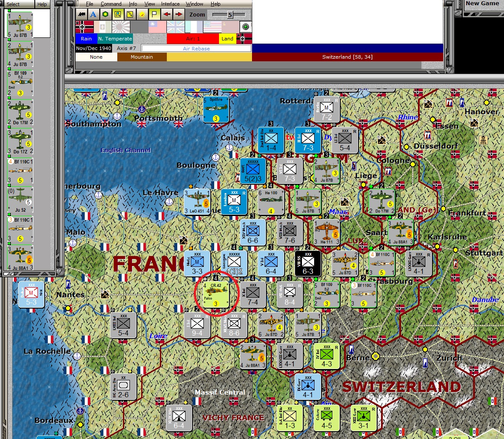Open the Interface menu
This screenshot has height=439, width=504.
click(x=170, y=4)
